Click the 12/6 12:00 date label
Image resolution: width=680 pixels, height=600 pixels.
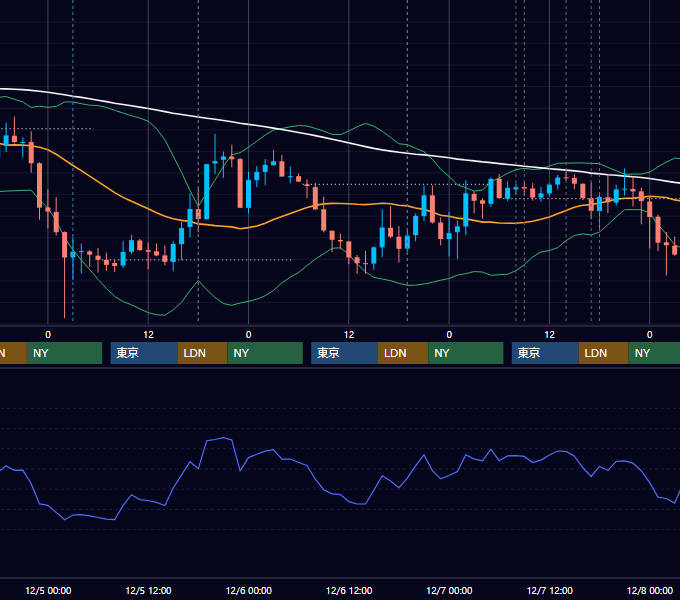coord(349,590)
